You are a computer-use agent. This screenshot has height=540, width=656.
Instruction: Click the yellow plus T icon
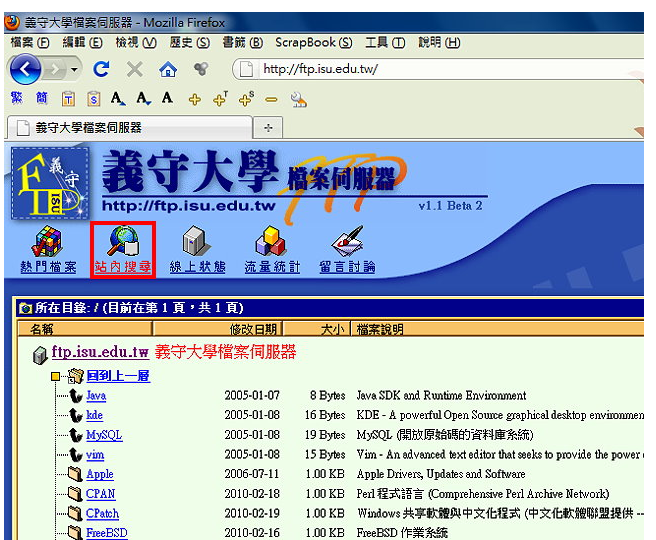pos(220,99)
